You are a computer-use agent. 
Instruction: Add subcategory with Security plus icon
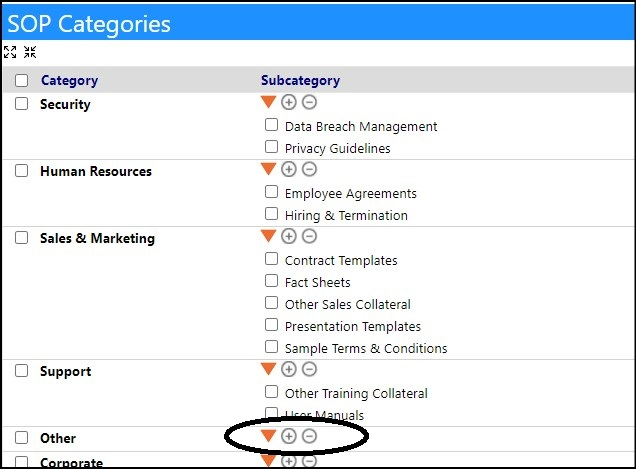click(289, 102)
